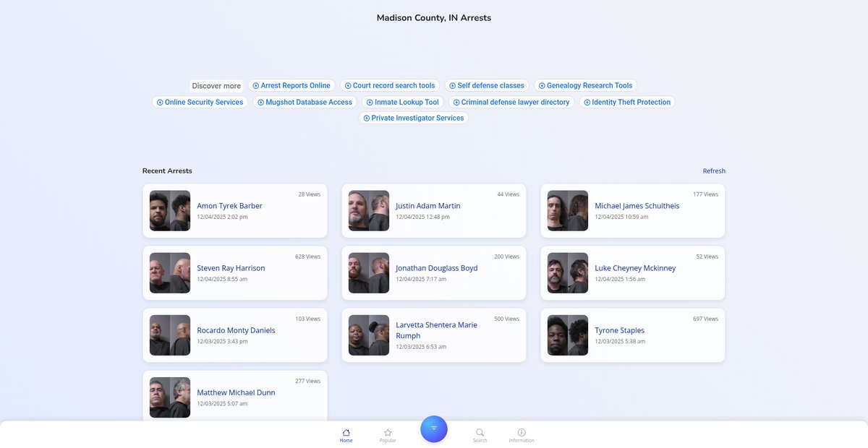
Task: Open Amon Tyrek Barber's record
Action: click(x=235, y=210)
